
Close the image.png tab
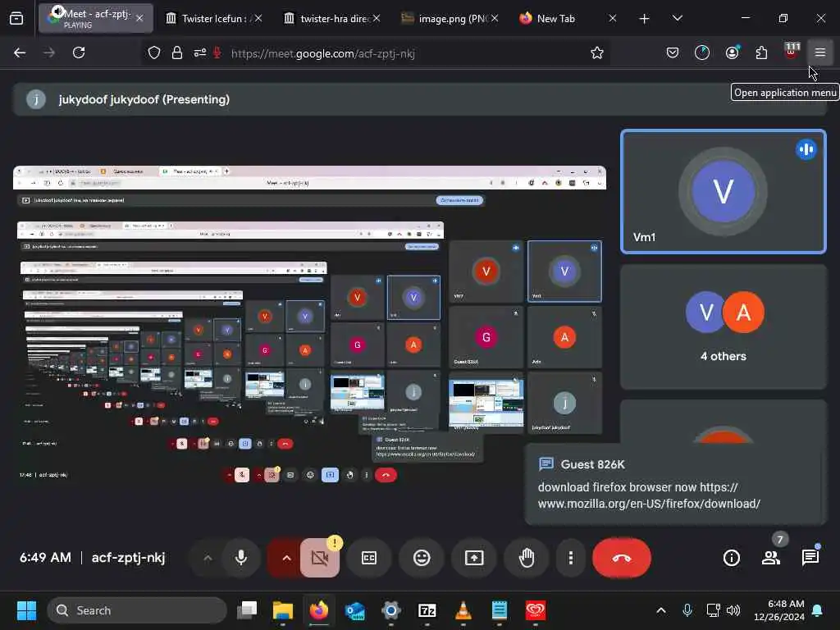tap(495, 18)
